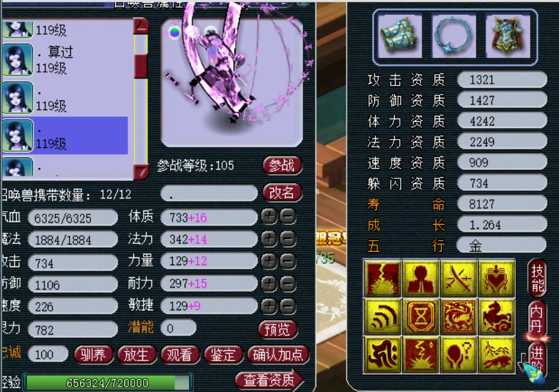Select the pet named 算过 in list
559x392 pixels.
point(65,60)
